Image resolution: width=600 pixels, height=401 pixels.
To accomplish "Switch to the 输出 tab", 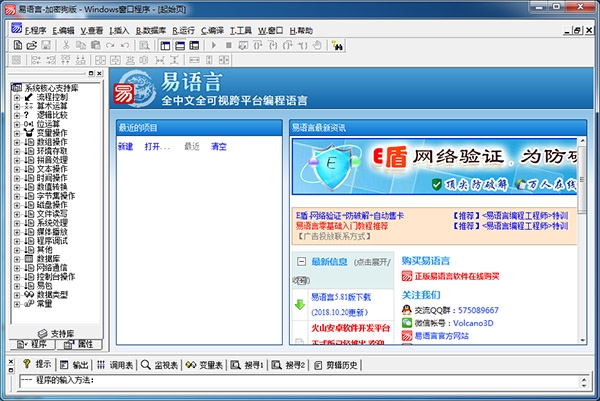I will [75, 365].
